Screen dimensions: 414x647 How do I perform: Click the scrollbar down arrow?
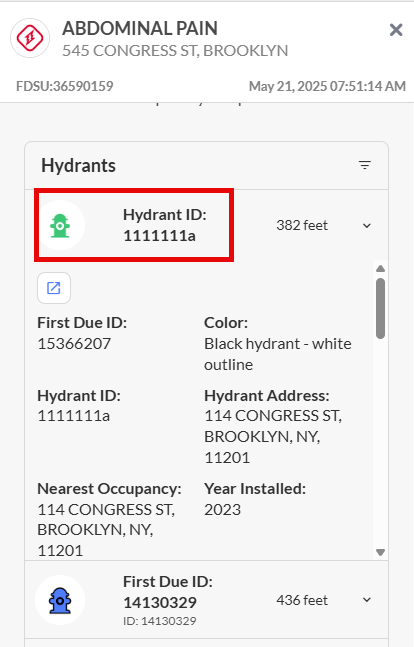pyautogui.click(x=381, y=552)
